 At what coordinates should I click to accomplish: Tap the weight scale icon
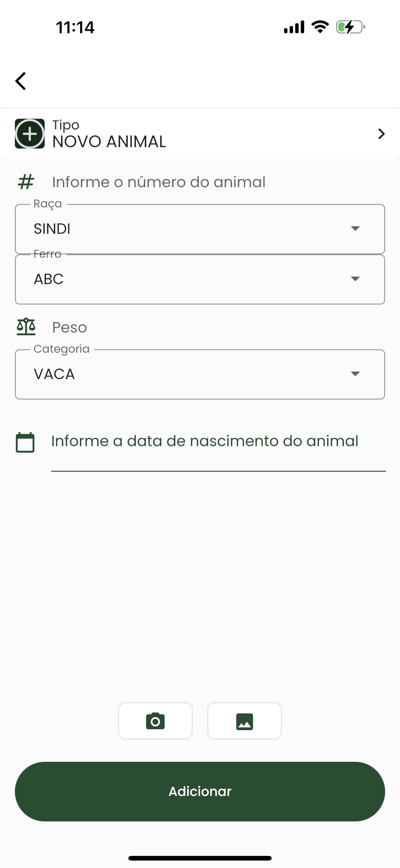pos(26,327)
